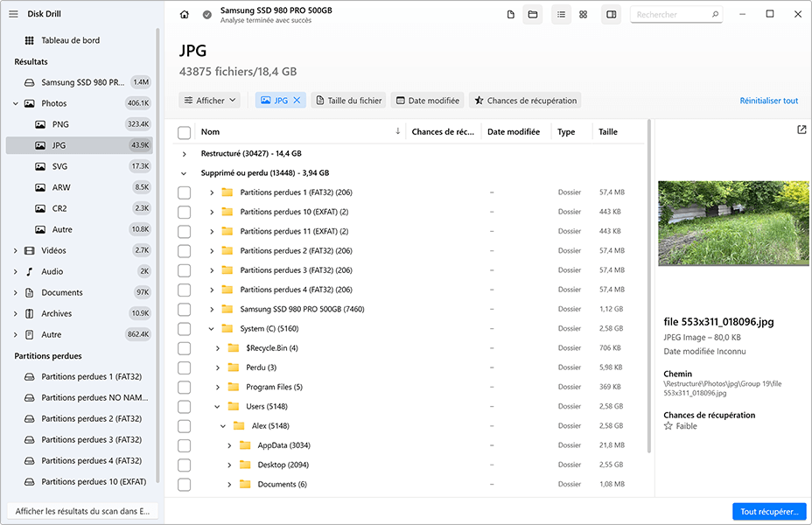Viewport: 812px width, 525px height.
Task: Collapse the Users (5148) folder
Action: (x=217, y=406)
